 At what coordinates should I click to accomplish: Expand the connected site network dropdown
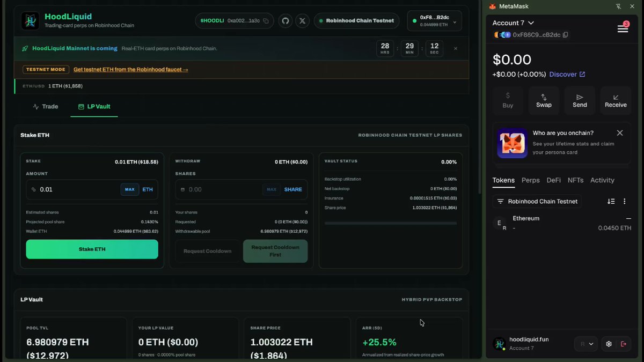[586, 344]
